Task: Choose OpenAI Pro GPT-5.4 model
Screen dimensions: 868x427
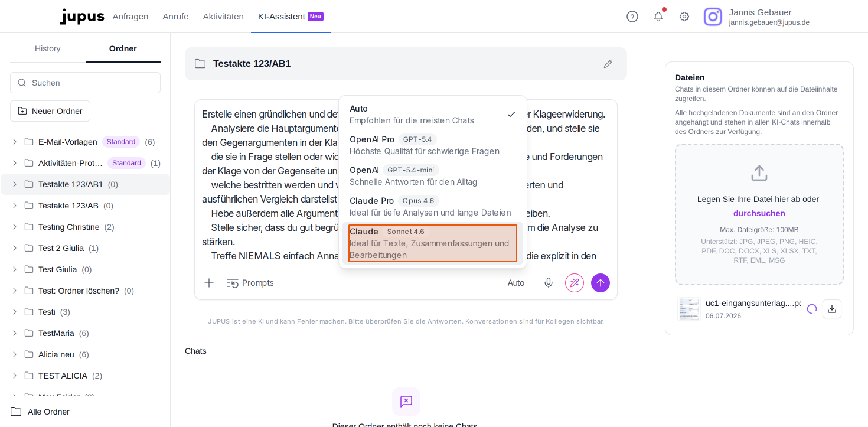Action: (433, 145)
